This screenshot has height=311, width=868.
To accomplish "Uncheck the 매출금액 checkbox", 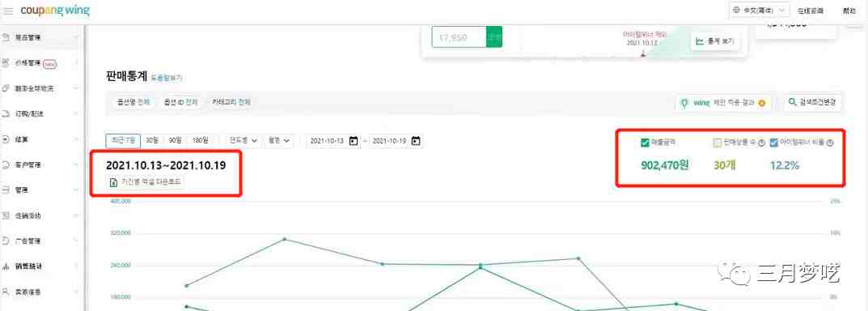I will click(x=645, y=143).
